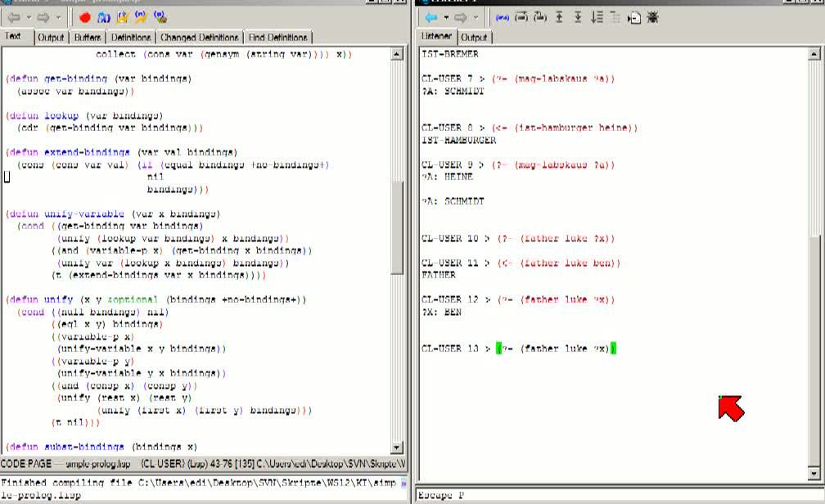Image resolution: width=825 pixels, height=504 pixels.
Task: Click the third lightning compile icon, with the bug
Action: pos(160,17)
